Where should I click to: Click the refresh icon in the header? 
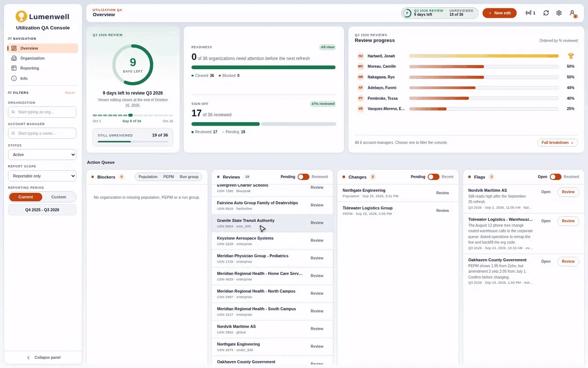546,13
